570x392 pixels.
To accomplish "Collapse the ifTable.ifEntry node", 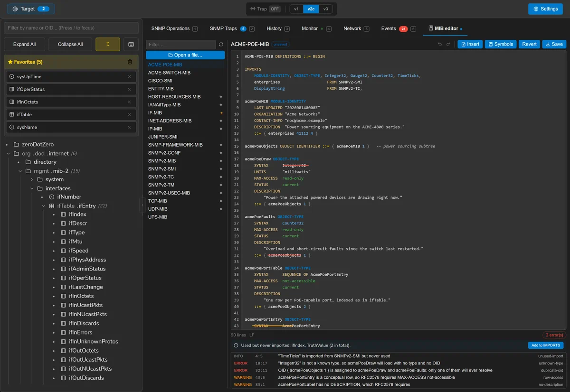I will tap(43, 206).
